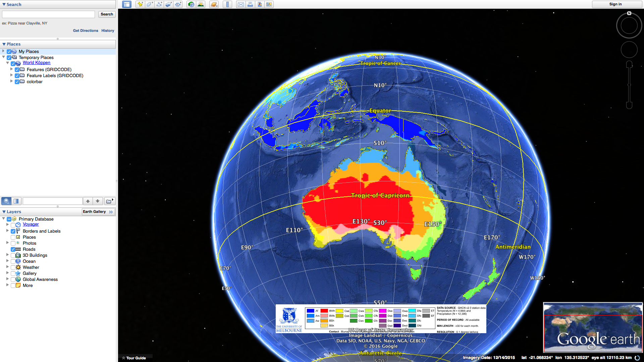Enable the Weather layer checkbox
This screenshot has width=644, height=362.
pos(13,267)
